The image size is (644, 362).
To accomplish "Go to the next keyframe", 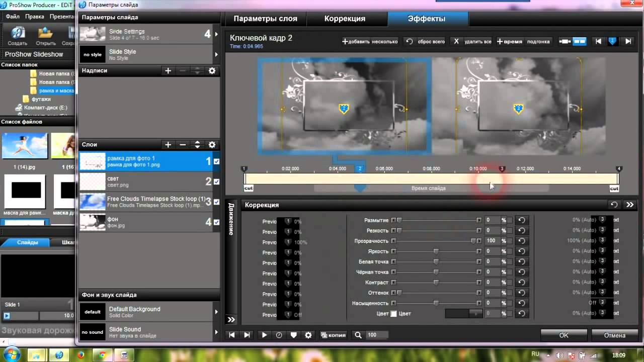I will 628,41.
